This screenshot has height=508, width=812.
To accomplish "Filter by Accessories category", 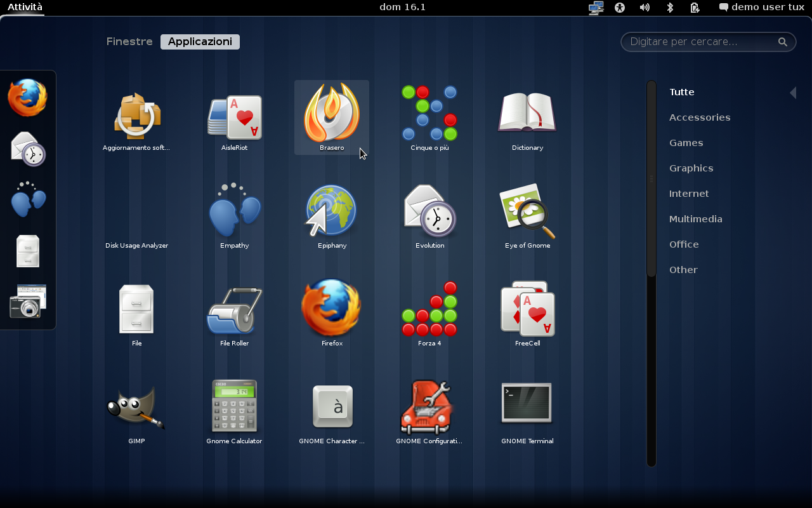I will point(700,117).
